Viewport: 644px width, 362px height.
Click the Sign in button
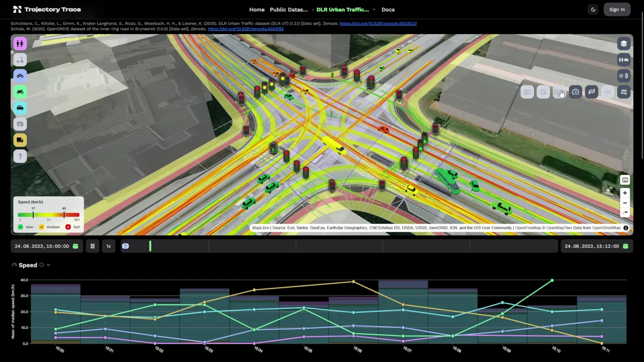point(617,10)
